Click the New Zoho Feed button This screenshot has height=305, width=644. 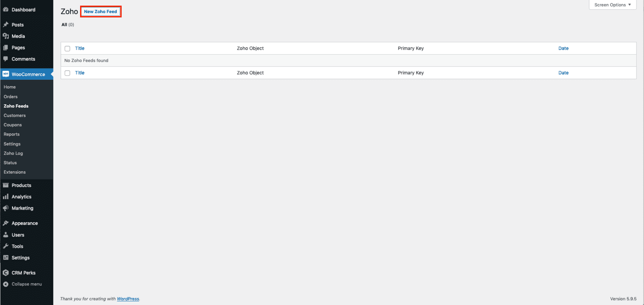(x=101, y=12)
